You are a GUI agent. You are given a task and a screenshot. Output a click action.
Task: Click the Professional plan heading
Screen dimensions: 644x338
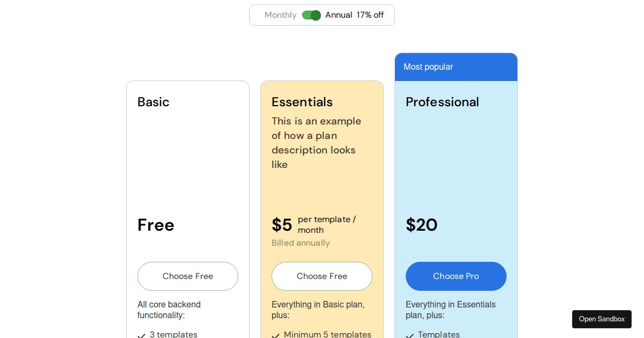pyautogui.click(x=442, y=102)
